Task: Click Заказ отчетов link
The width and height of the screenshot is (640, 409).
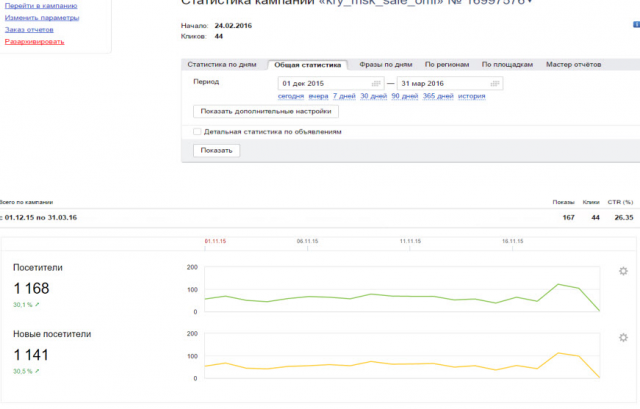Action: [x=29, y=29]
